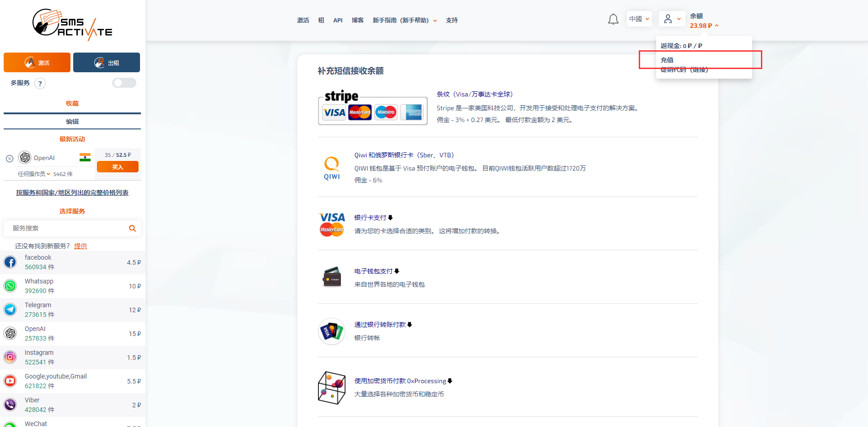868x427 pixels.
Task: Select the Telegram service row text
Action: (38, 305)
